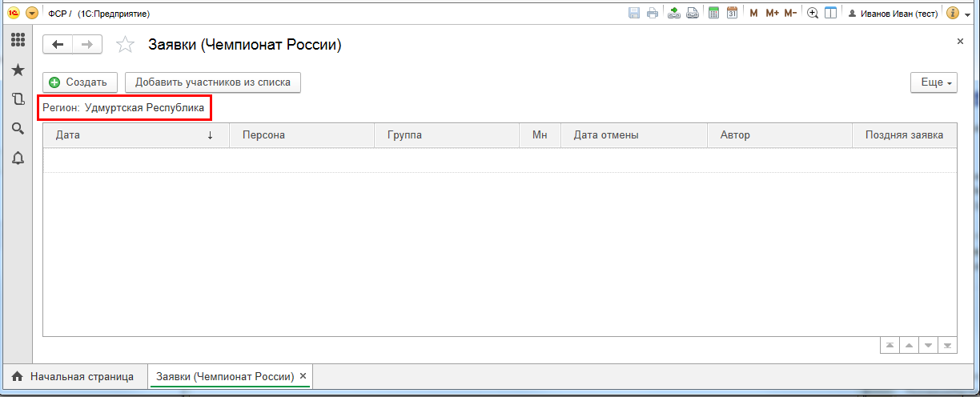Open the calendar icon in top toolbar

(x=732, y=13)
